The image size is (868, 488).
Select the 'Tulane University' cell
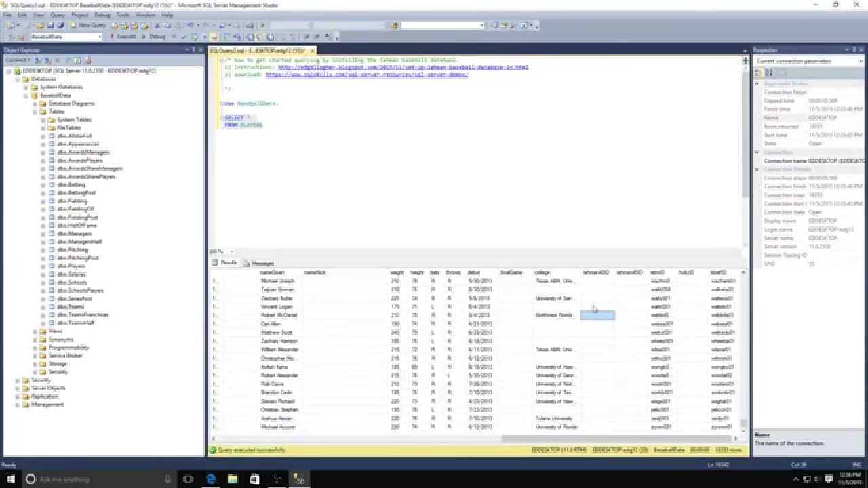coord(555,418)
